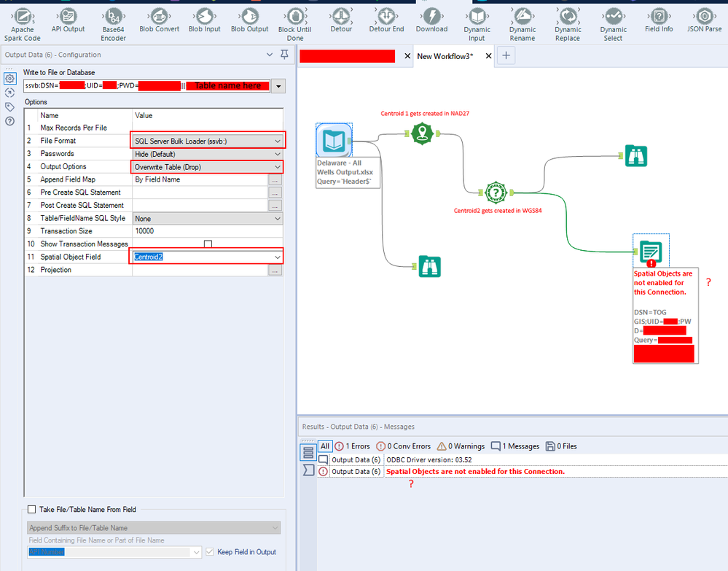Screen dimensions: 728x571
Task: Toggle the Show Transaction Messages checkbox
Action: click(x=208, y=244)
